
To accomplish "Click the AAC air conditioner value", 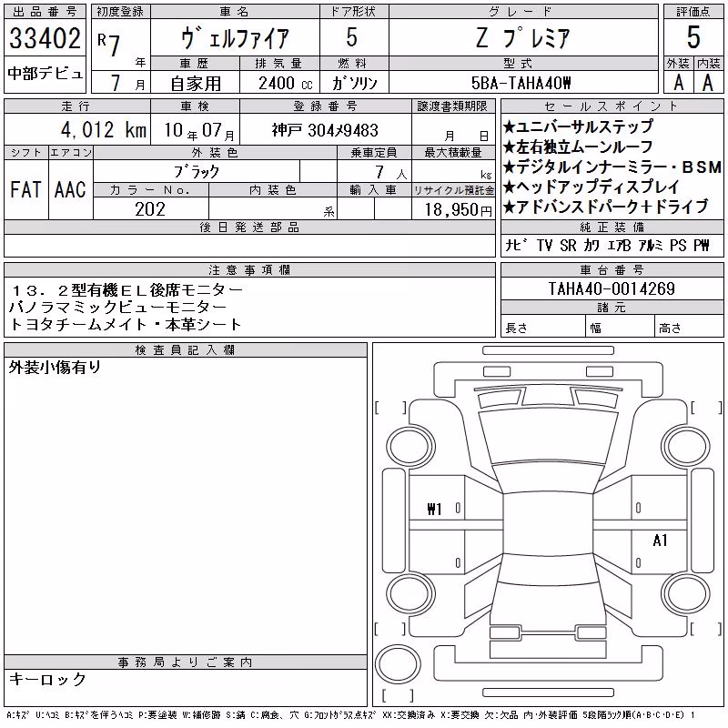I will pos(70,189).
